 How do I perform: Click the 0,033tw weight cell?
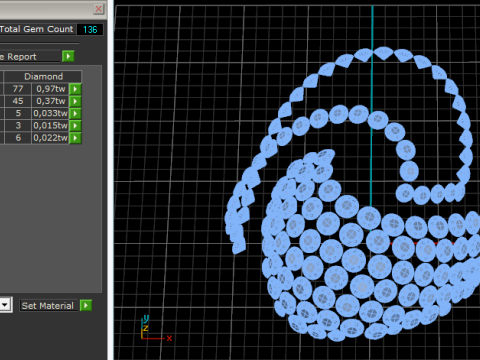tap(50, 113)
